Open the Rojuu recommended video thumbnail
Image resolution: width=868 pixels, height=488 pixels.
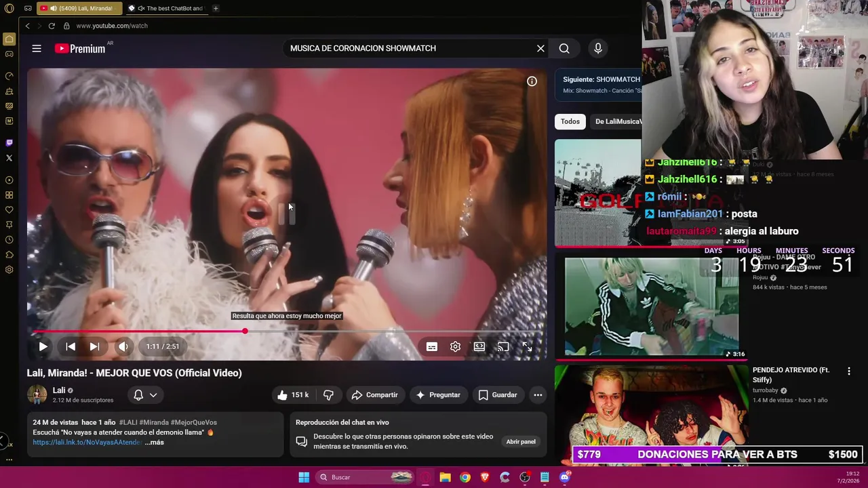652,306
